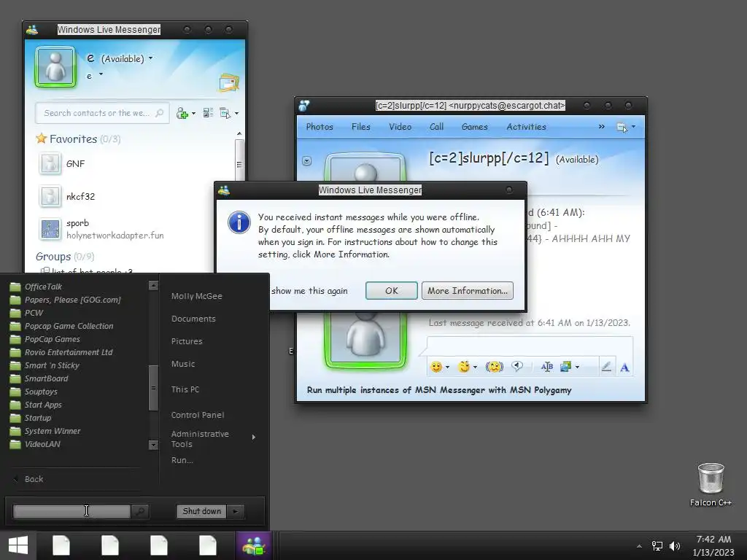747x560 pixels.
Task: Click Call in chat window toolbar
Action: pos(436,127)
